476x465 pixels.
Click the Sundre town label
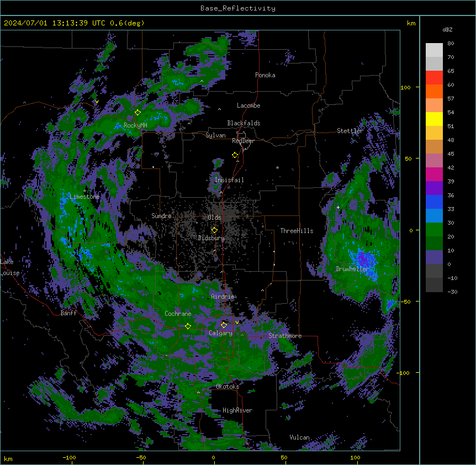tap(161, 216)
